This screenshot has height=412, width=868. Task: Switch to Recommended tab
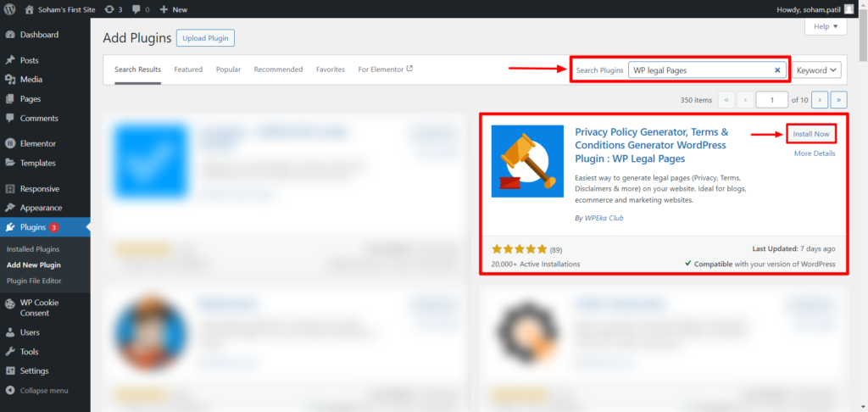coord(278,70)
